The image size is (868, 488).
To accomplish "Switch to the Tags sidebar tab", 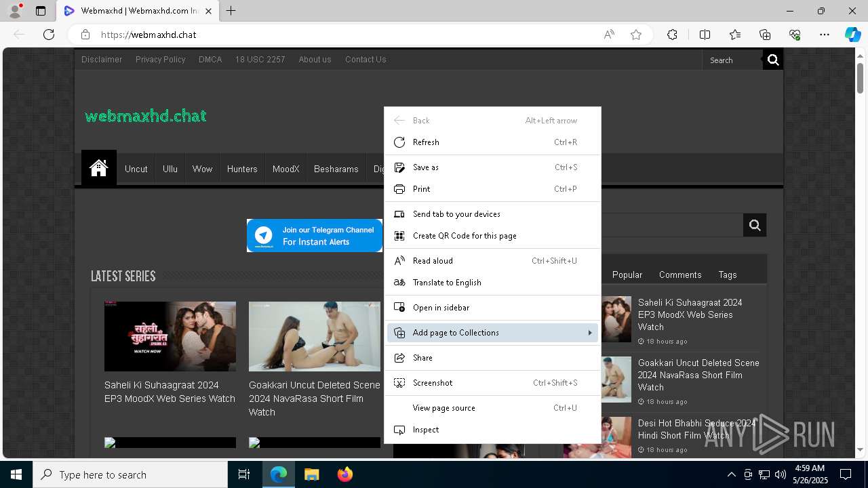I will pos(728,274).
